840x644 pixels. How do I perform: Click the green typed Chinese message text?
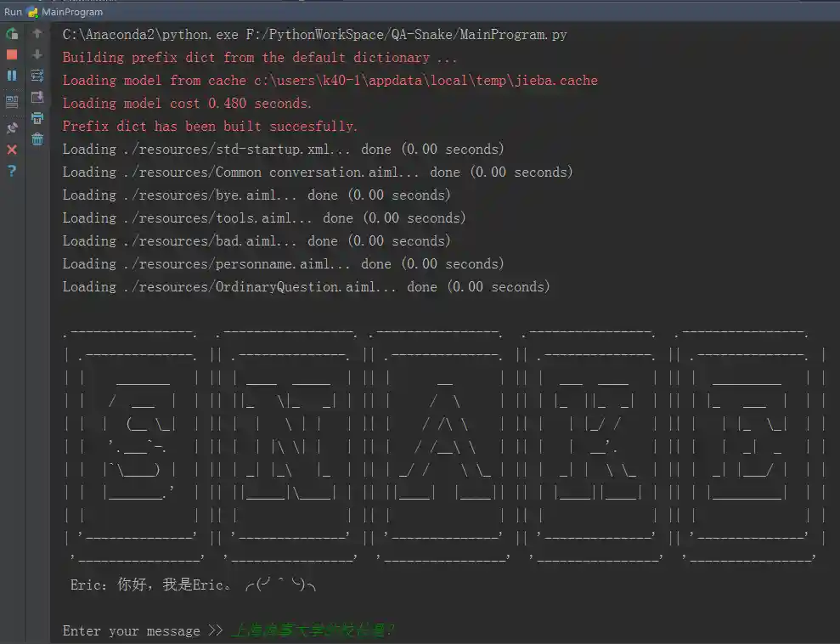tap(313, 630)
